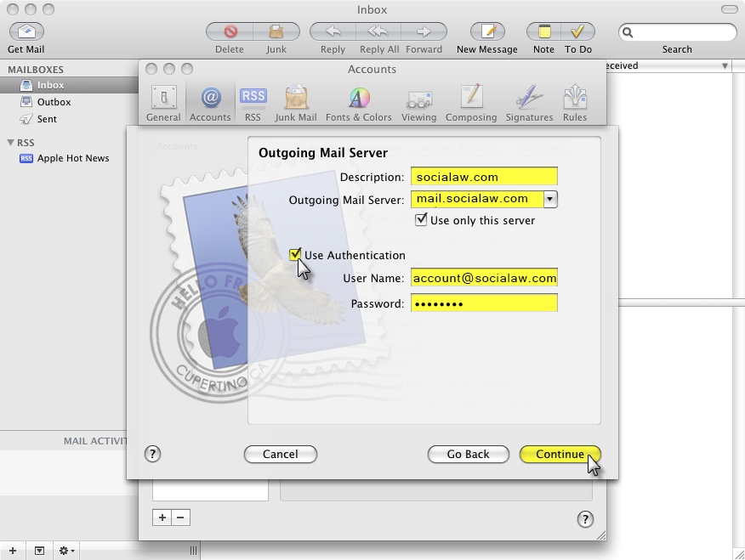The width and height of the screenshot is (745, 560).
Task: Click the Continue button
Action: coord(560,454)
